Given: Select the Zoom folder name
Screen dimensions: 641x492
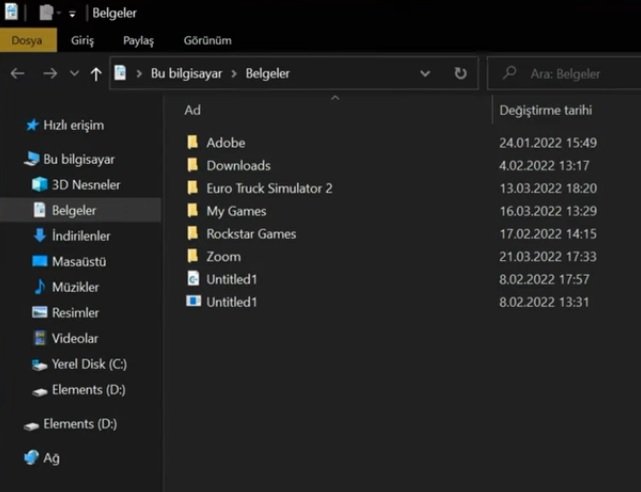Looking at the screenshot, I should click(x=223, y=257).
